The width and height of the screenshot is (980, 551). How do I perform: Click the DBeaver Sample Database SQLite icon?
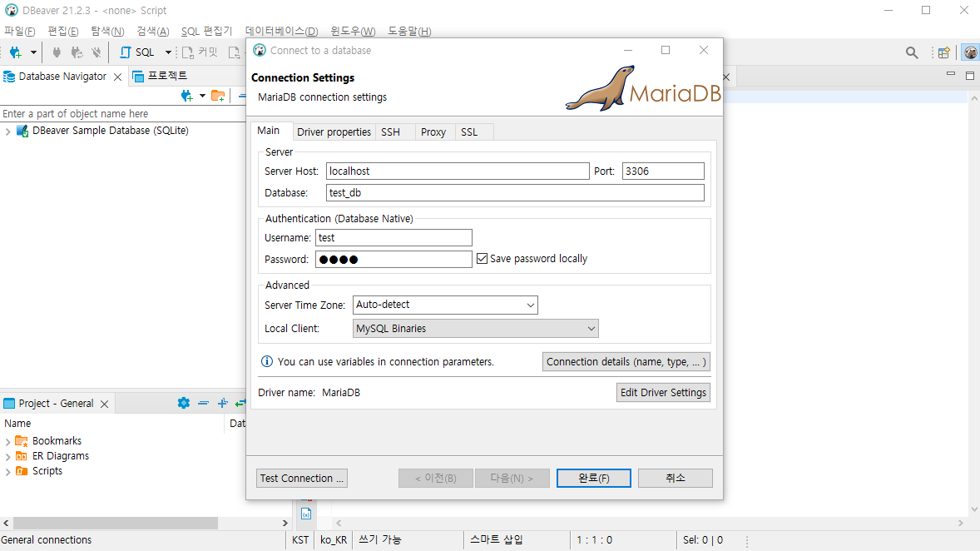(22, 131)
